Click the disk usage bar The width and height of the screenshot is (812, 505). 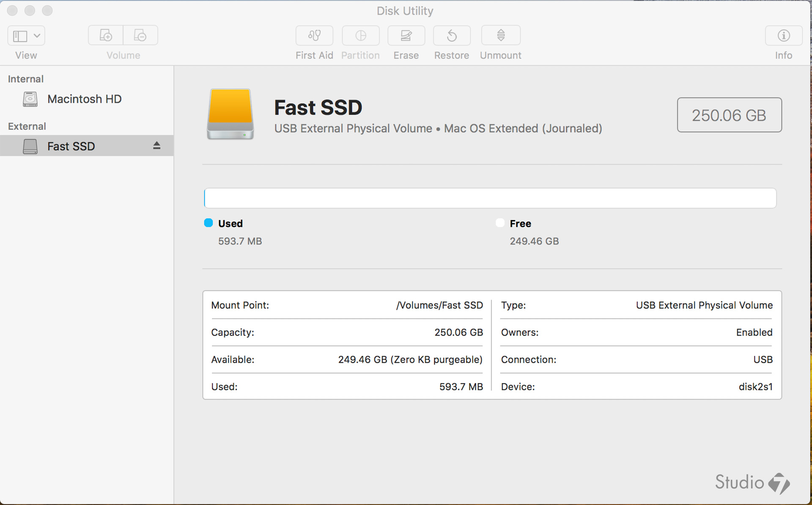tap(490, 198)
